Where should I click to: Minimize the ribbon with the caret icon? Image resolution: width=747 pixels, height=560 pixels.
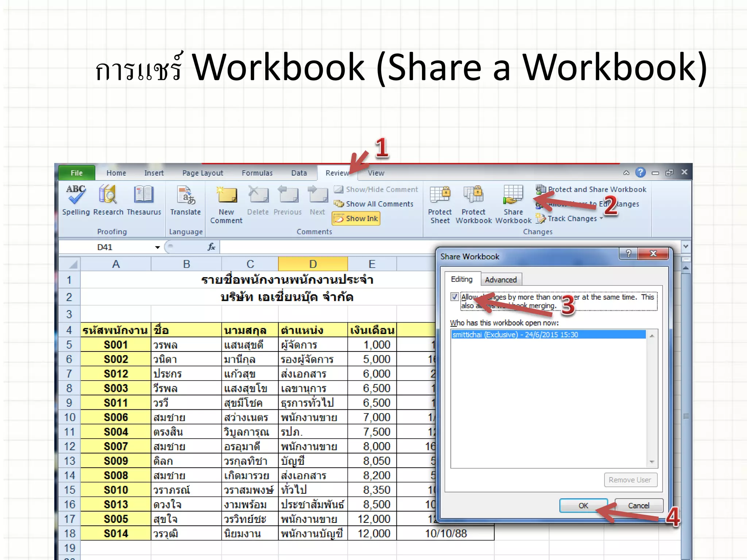click(x=626, y=173)
